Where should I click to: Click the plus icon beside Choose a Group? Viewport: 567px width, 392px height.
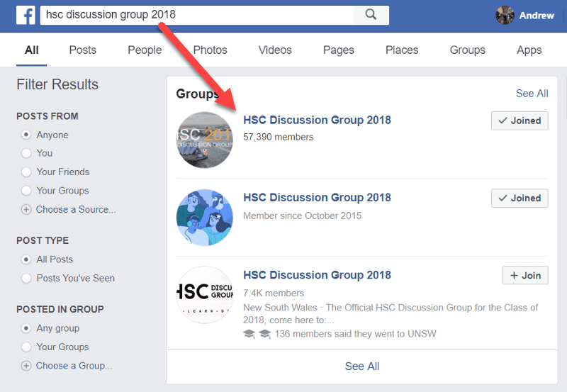point(26,366)
